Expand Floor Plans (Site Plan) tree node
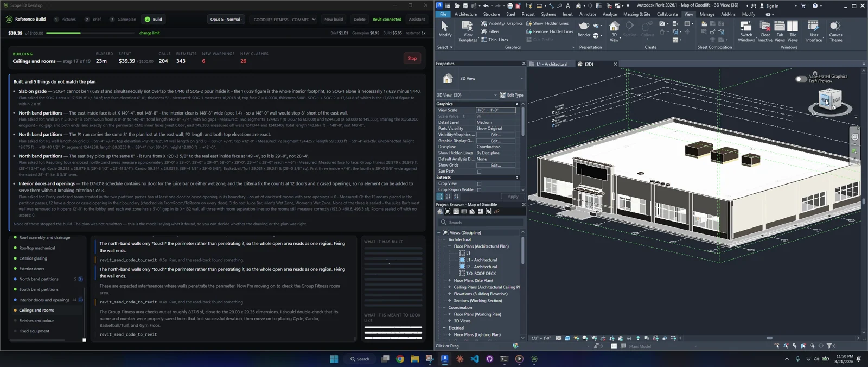The image size is (868, 367). [x=449, y=280]
